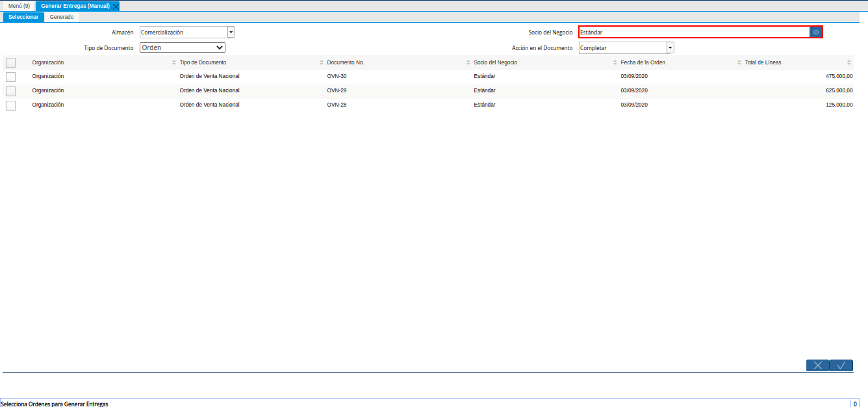Click the total 475.000,00 cell
Screen dimensions: 868x407
pyautogui.click(x=839, y=76)
